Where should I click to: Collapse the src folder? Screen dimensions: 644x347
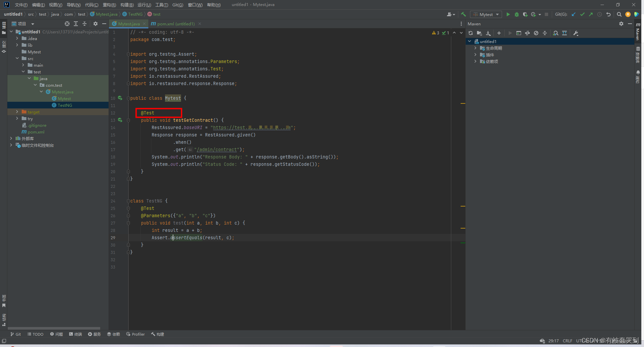point(17,58)
